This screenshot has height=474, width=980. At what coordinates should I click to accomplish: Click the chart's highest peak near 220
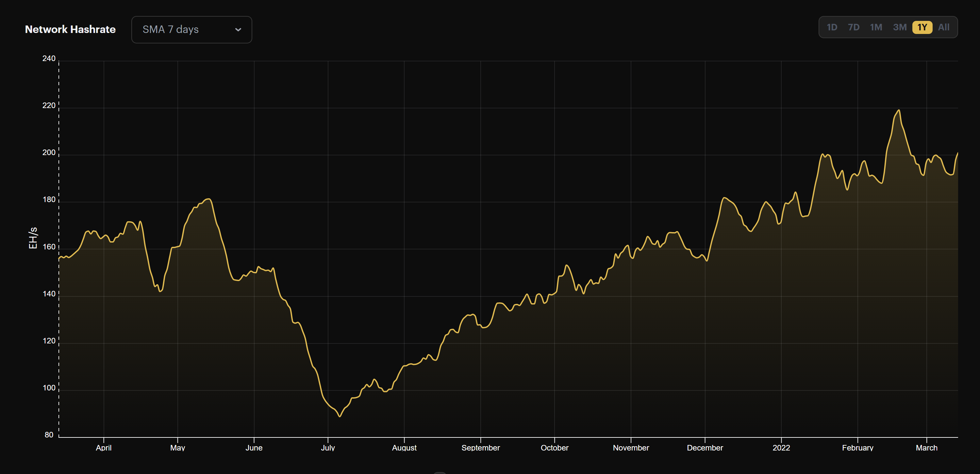click(899, 111)
